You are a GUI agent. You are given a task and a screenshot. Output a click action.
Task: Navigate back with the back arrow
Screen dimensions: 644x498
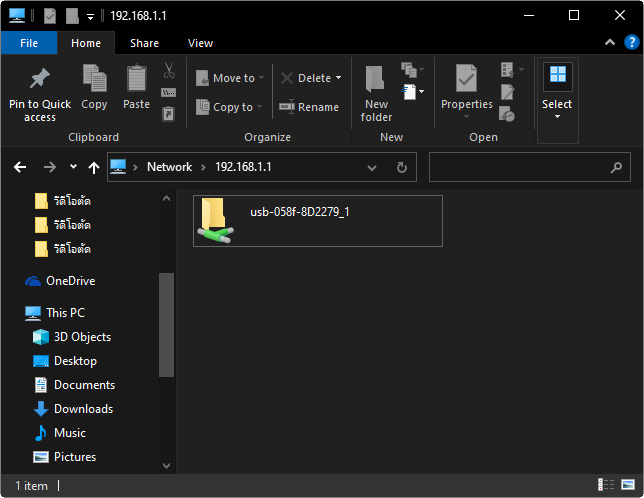pos(19,167)
